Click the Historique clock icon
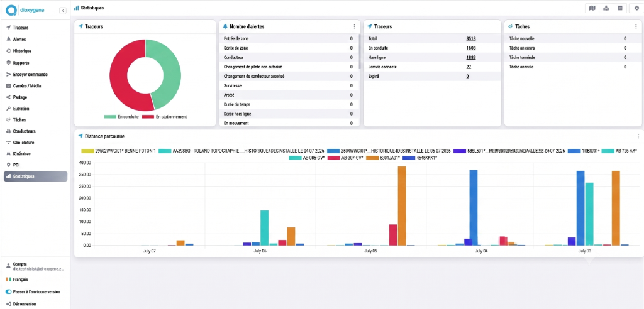 point(9,51)
